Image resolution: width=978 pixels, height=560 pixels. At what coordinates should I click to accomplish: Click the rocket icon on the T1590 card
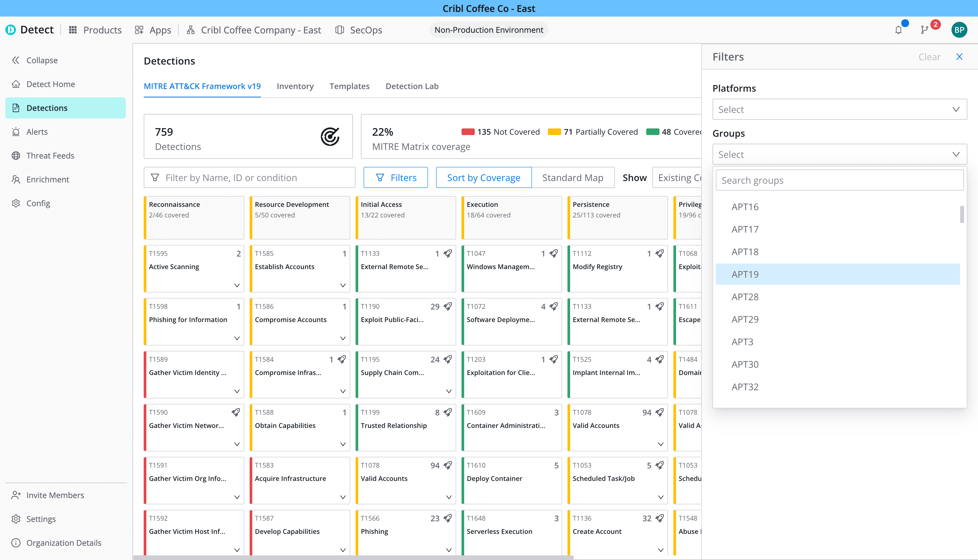[x=235, y=412]
